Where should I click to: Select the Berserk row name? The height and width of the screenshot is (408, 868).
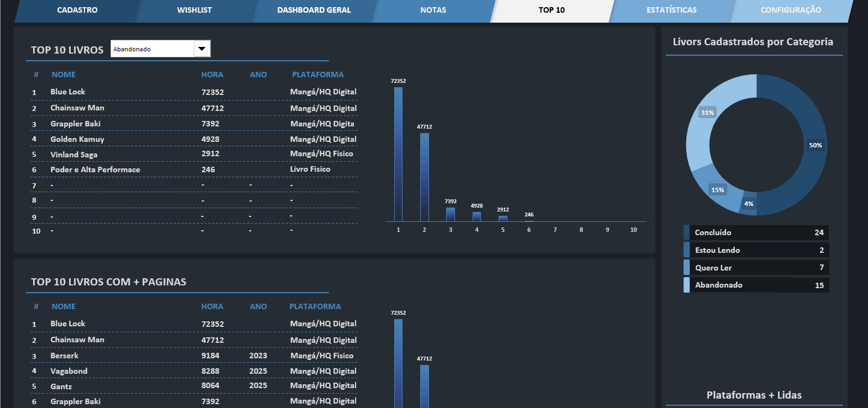(65, 356)
